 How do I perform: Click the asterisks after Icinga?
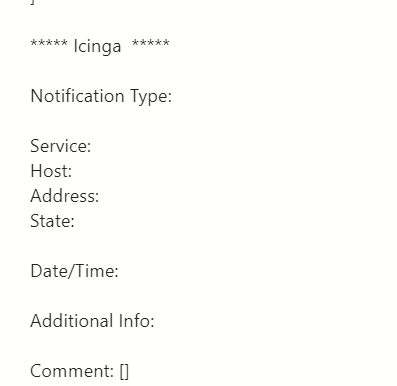click(x=151, y=43)
